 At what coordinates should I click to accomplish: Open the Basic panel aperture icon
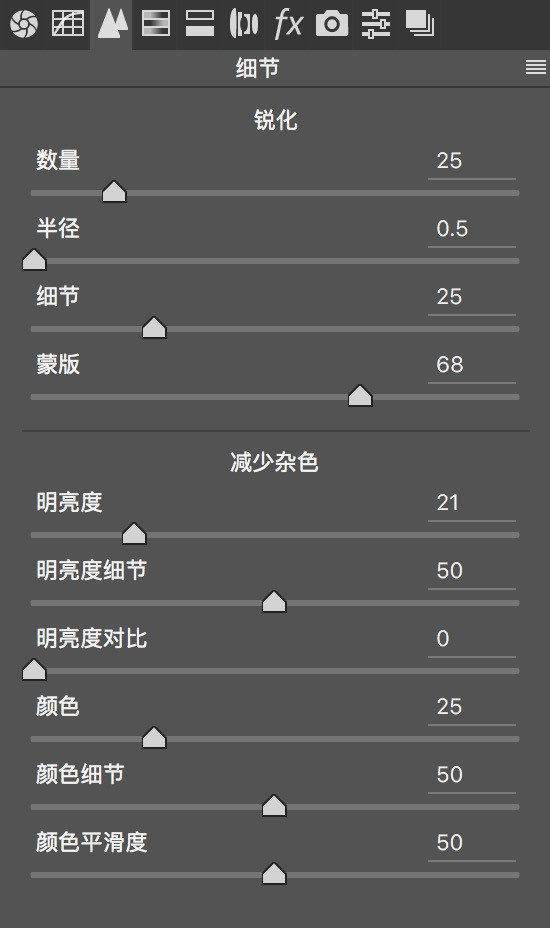24,24
